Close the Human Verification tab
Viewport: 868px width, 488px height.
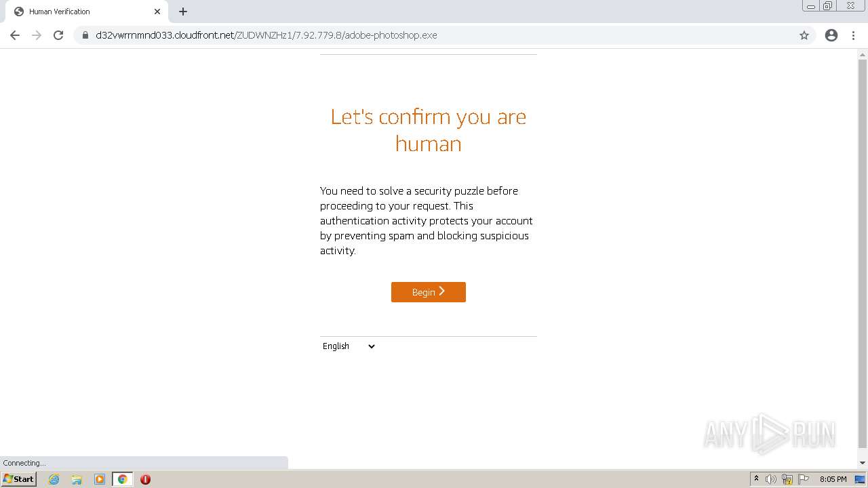tap(157, 12)
